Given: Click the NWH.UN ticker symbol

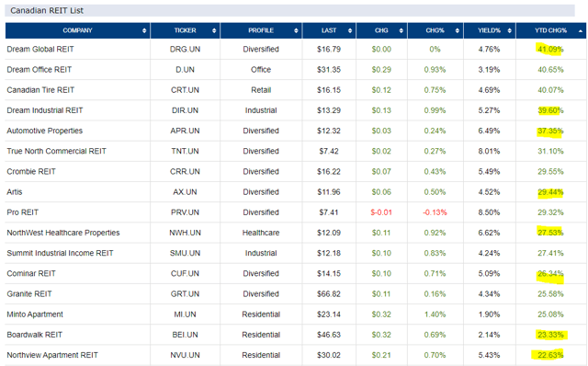Looking at the screenshot, I should 185,233.
